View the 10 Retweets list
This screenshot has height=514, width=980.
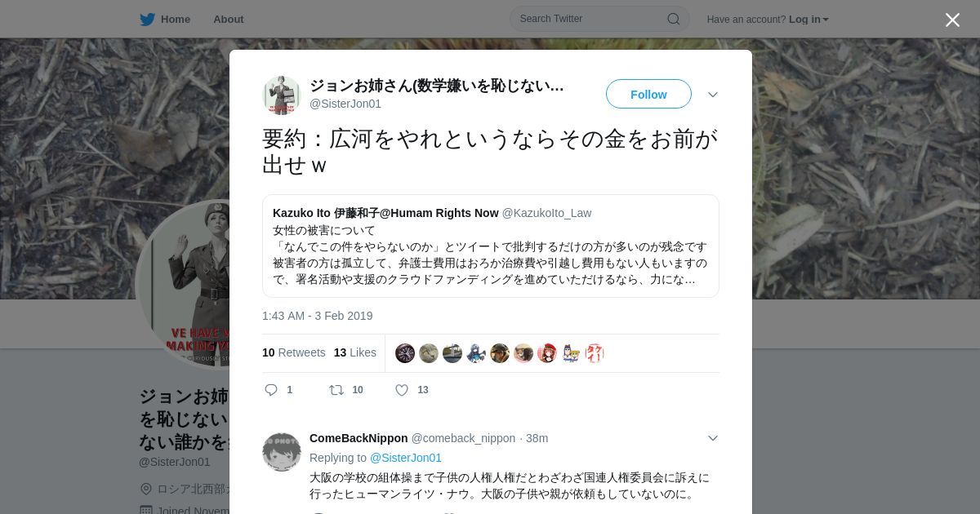click(x=293, y=352)
